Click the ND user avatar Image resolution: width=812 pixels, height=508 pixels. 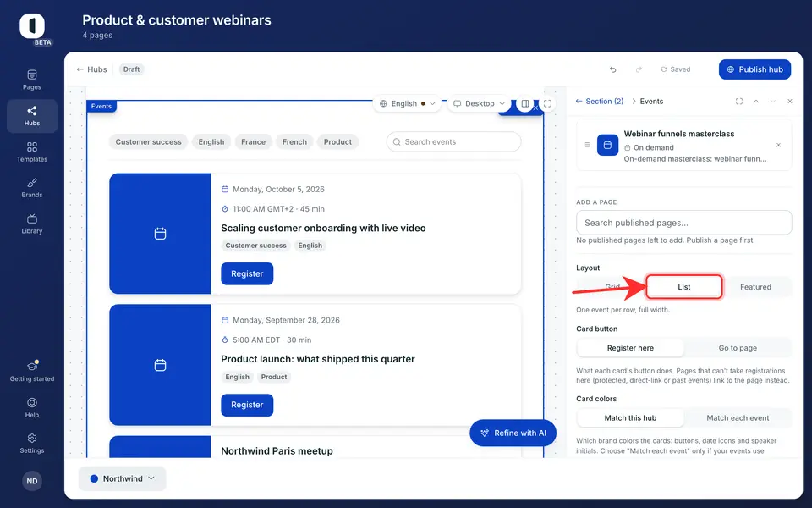[x=31, y=481]
